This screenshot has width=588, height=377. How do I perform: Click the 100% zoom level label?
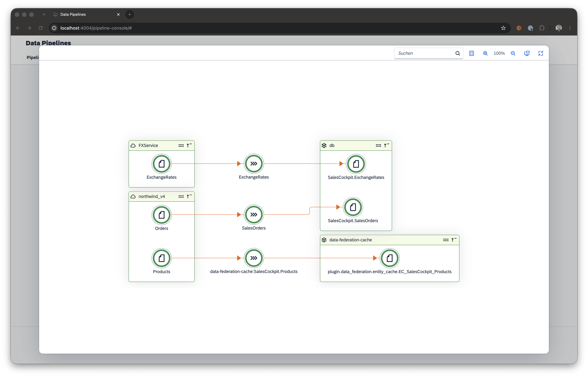tap(499, 53)
